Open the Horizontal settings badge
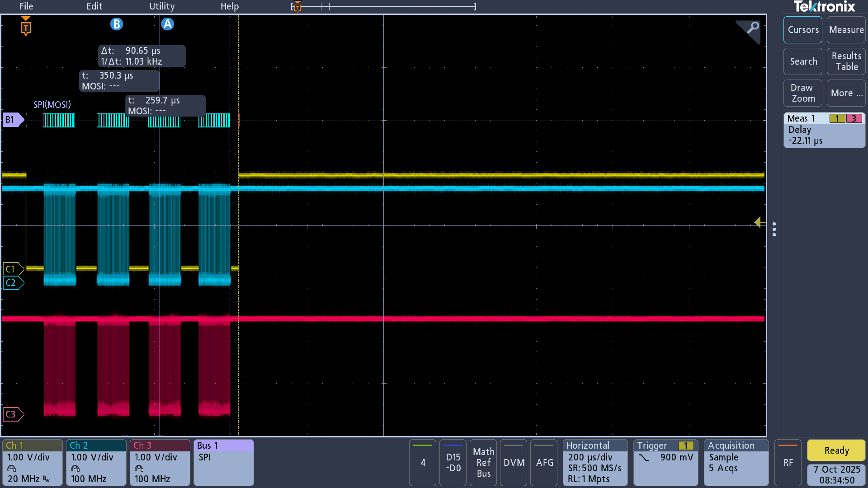 [x=595, y=463]
